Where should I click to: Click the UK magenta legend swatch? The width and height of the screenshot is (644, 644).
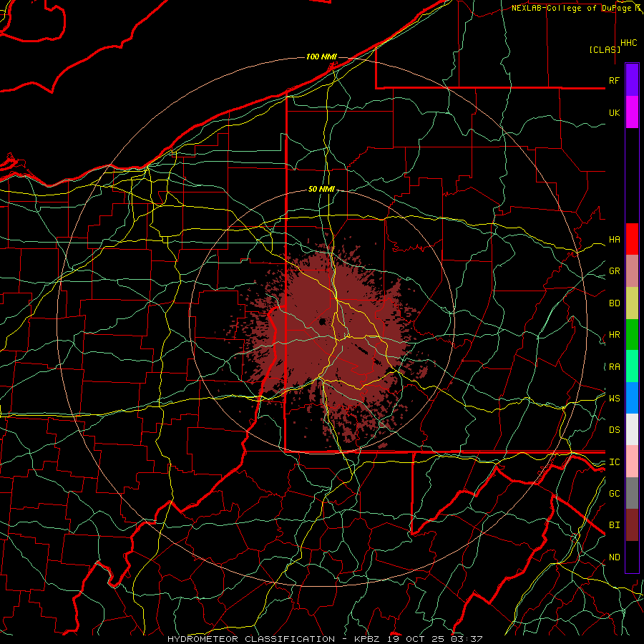pyautogui.click(x=632, y=112)
